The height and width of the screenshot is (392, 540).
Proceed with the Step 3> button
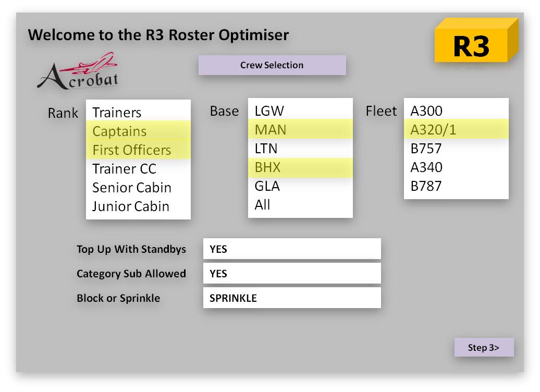(483, 348)
